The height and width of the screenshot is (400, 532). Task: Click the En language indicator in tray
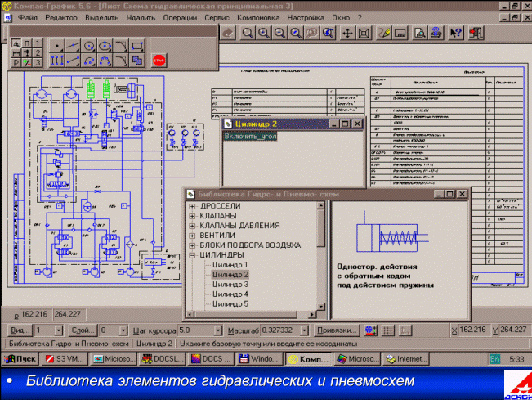tap(494, 359)
